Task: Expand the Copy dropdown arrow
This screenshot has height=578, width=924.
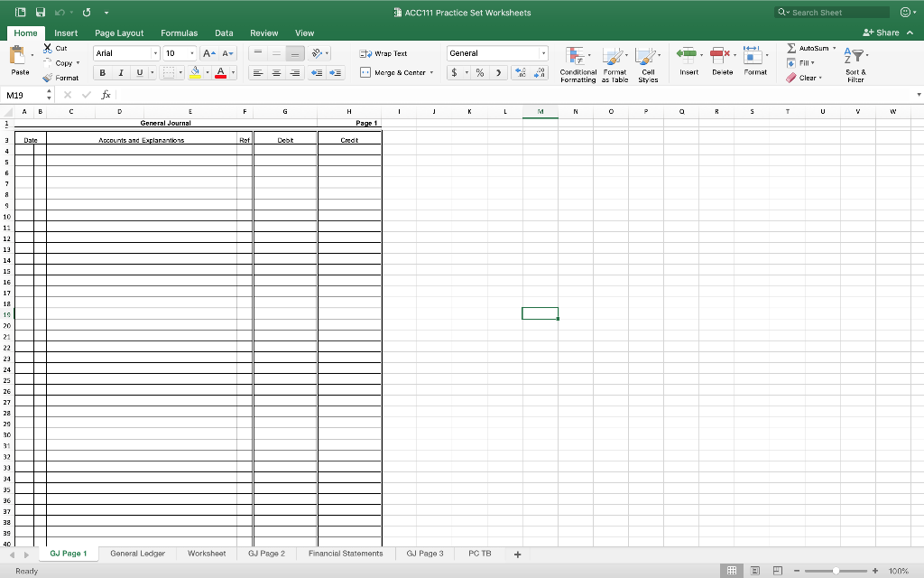Action: (x=78, y=63)
